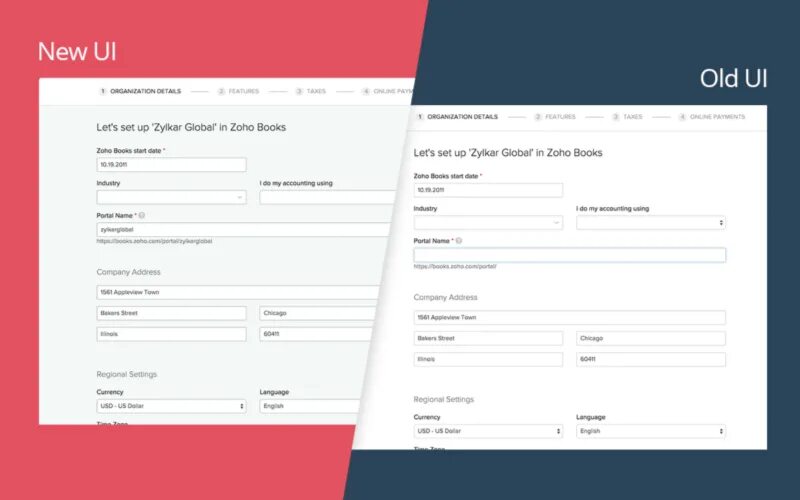
Task: Select Taxes step in Old UI
Action: click(x=627, y=117)
